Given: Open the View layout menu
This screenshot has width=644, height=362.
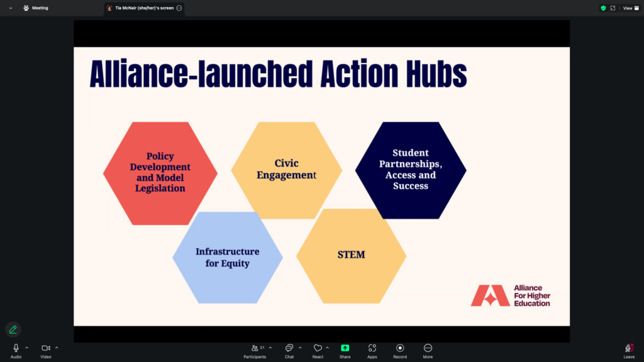Looking at the screenshot, I should tap(629, 8).
